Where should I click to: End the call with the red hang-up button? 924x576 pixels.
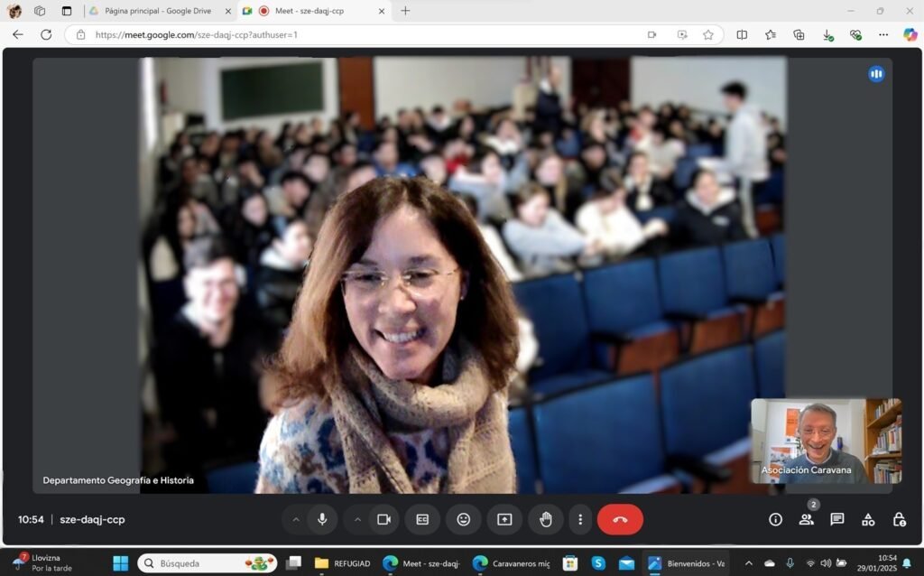[x=620, y=519]
